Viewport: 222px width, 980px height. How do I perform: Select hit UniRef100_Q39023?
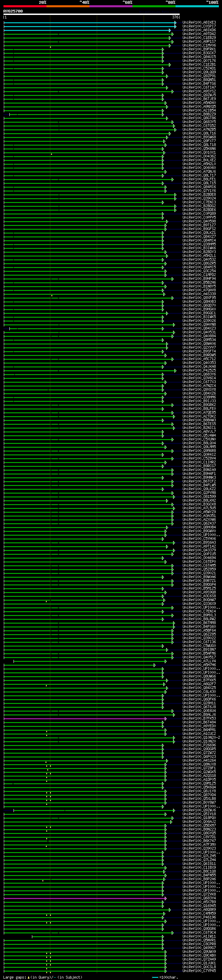point(199,848)
